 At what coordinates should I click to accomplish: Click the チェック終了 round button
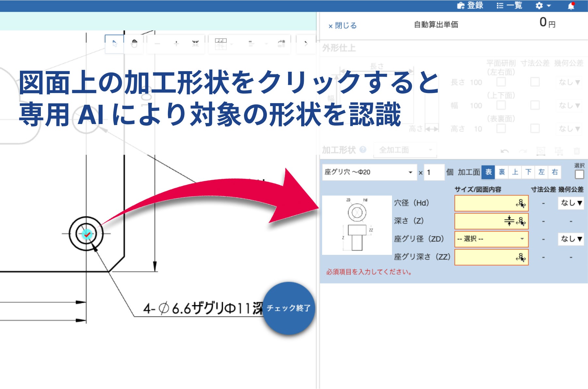point(289,308)
